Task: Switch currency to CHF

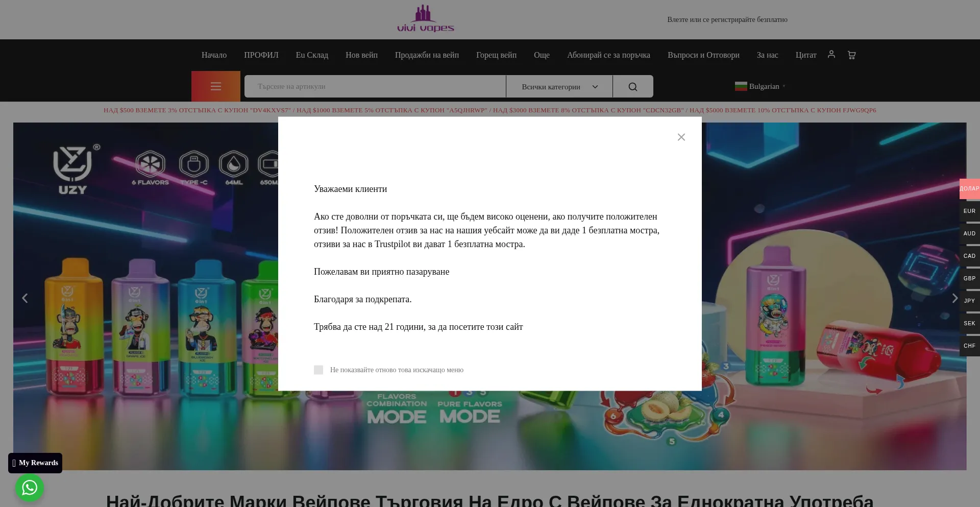Action: point(970,346)
